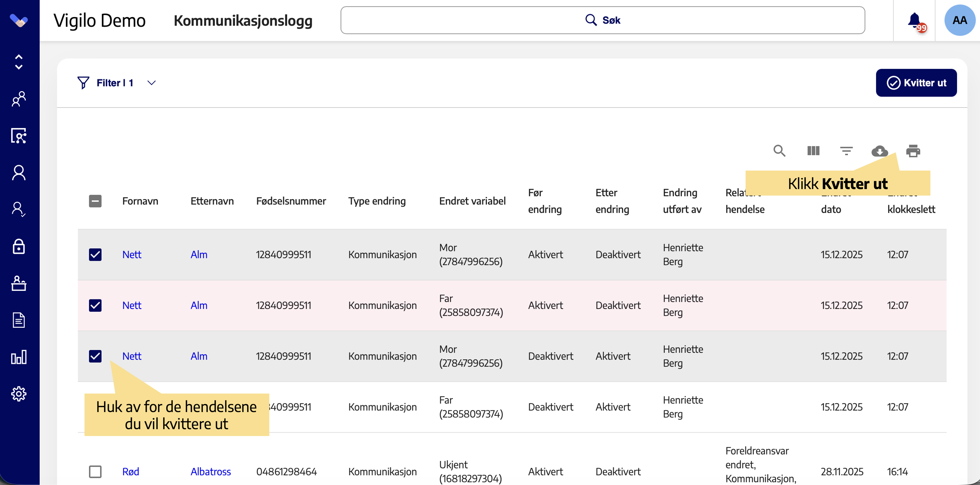Open Alm link in first Mor row
Screen dimensions: 980x485
click(199, 254)
